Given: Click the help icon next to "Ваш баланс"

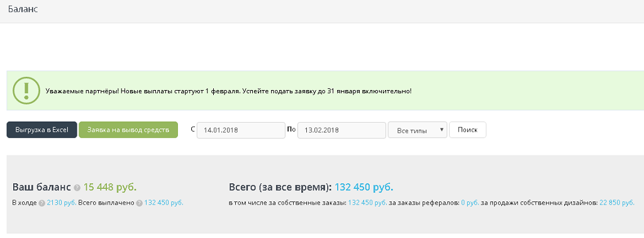Looking at the screenshot, I should pos(77,188).
